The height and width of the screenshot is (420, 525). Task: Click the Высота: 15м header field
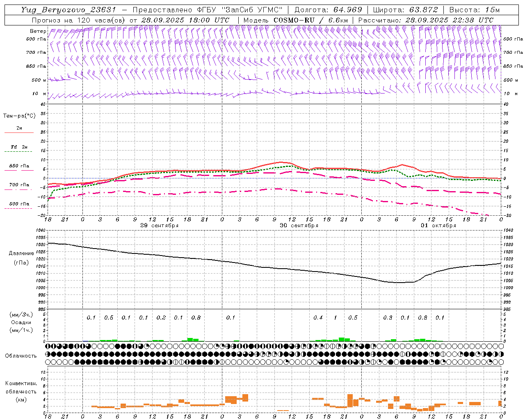point(475,10)
